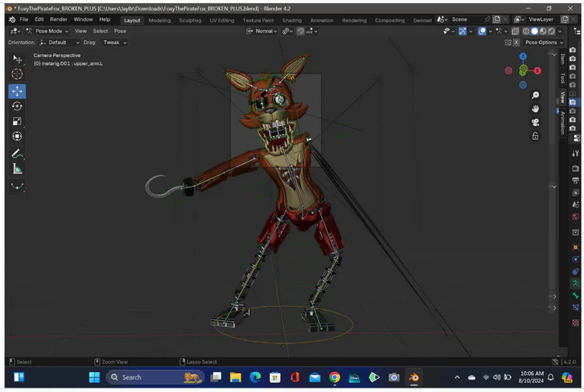
Task: Open the Normal transform orientation dropdown
Action: pyautogui.click(x=261, y=31)
